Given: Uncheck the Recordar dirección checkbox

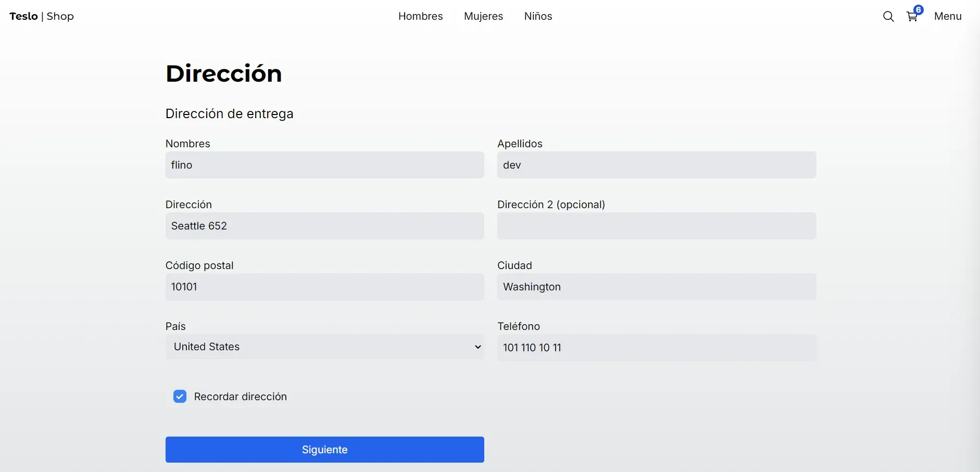Looking at the screenshot, I should tap(180, 397).
